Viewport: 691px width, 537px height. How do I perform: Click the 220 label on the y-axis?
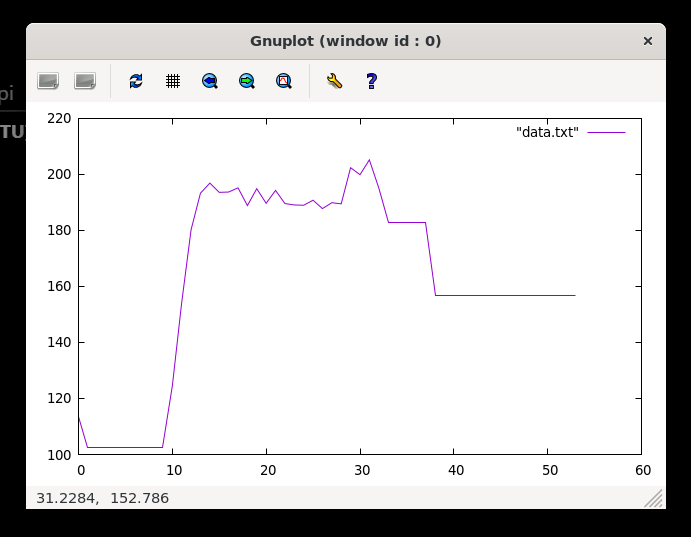click(60, 118)
